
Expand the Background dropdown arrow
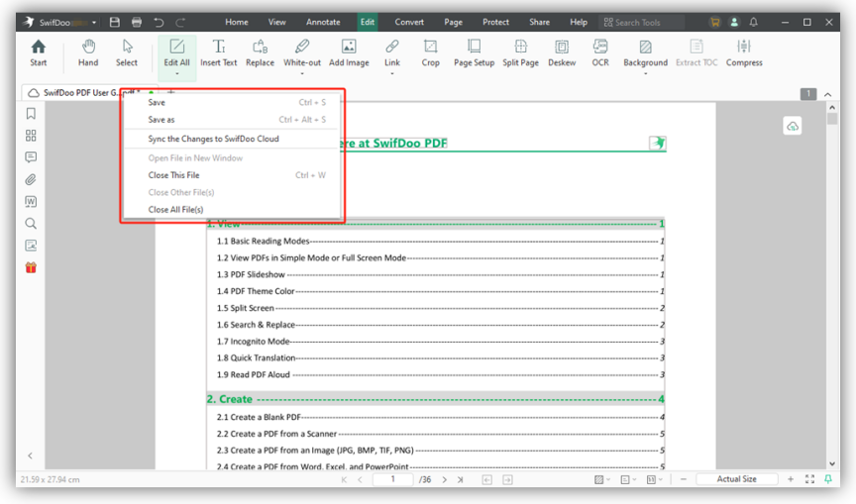(x=645, y=73)
